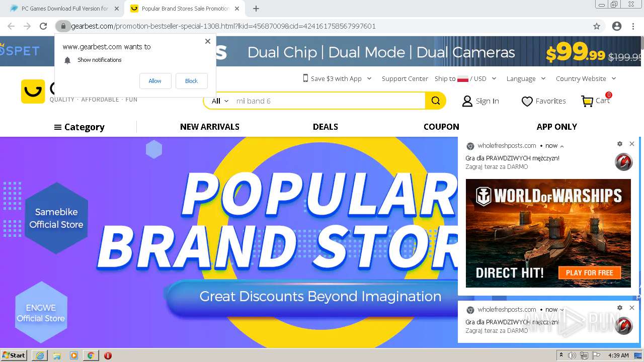Open settings gear on first notification
The height and width of the screenshot is (362, 644).
[x=620, y=144]
